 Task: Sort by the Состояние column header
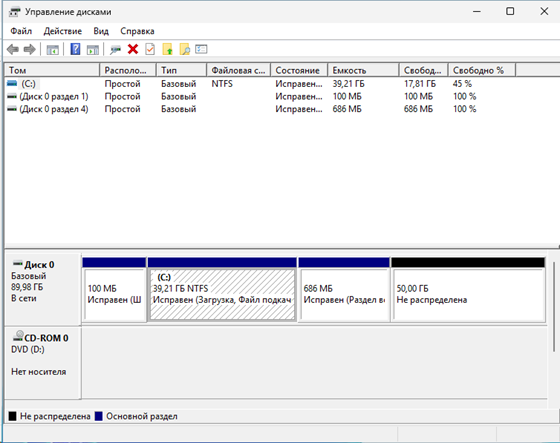coord(299,70)
